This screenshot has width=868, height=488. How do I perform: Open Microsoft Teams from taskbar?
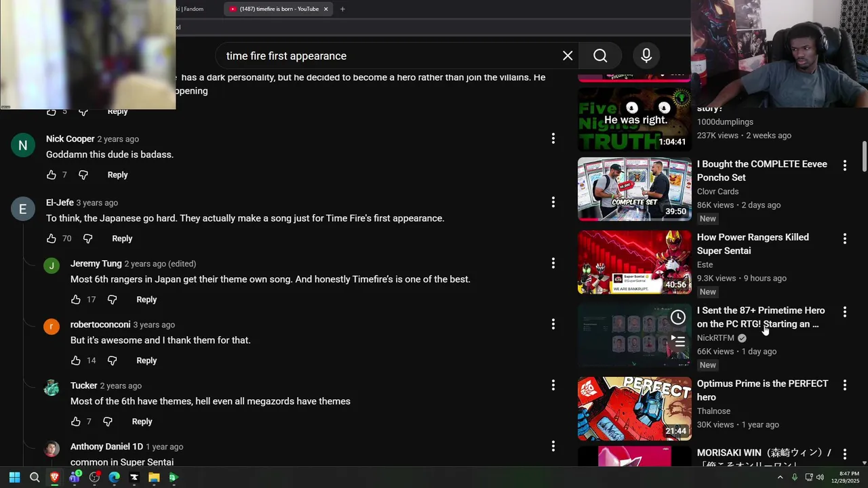tap(75, 477)
